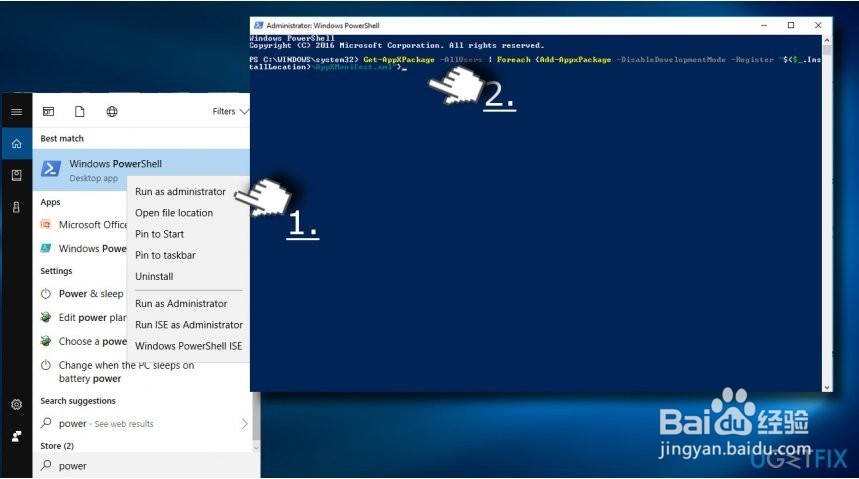
Task: Click the PowerShell window title bar text
Action: tap(323, 25)
